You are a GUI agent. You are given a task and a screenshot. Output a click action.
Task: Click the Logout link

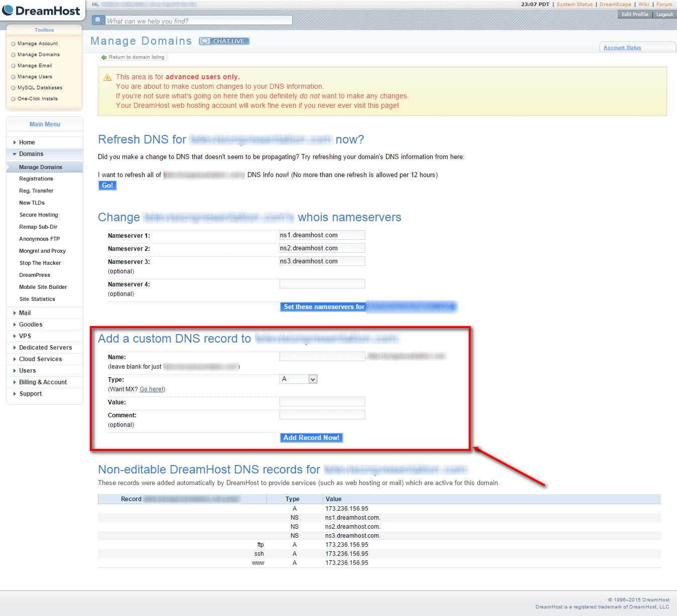(664, 14)
